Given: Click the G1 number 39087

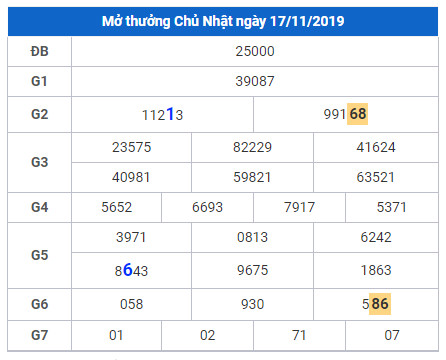Looking at the screenshot, I should pos(255,81).
